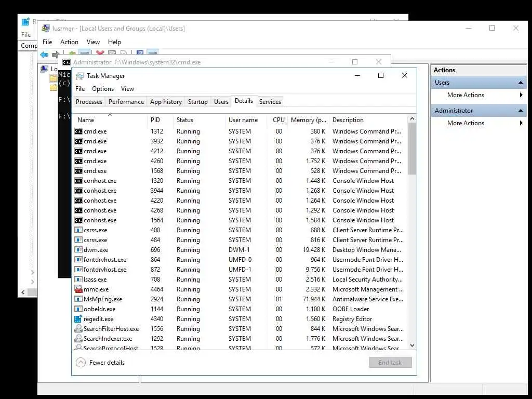
Task: Open the View menu in lusrmgr
Action: pos(93,42)
